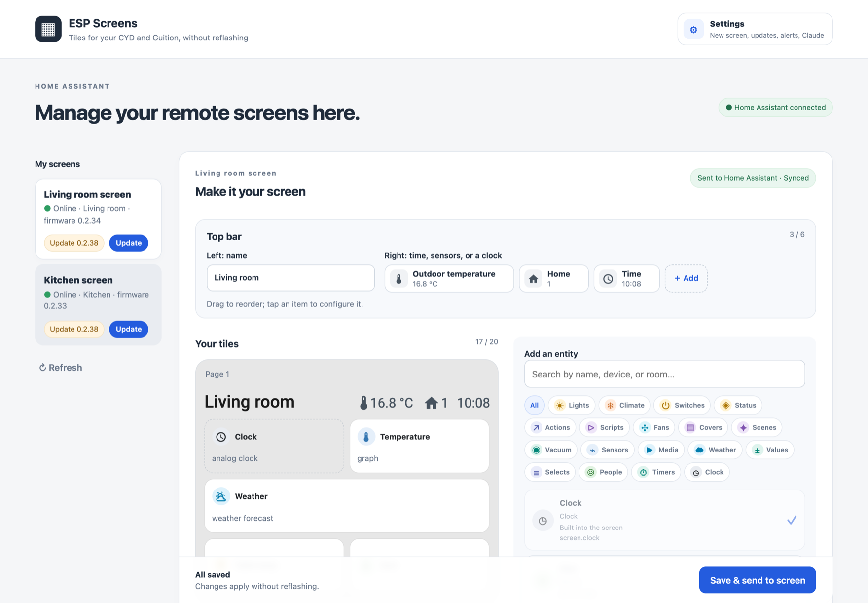Click the refresh arrow icon beside Refresh
868x603 pixels.
(x=42, y=368)
